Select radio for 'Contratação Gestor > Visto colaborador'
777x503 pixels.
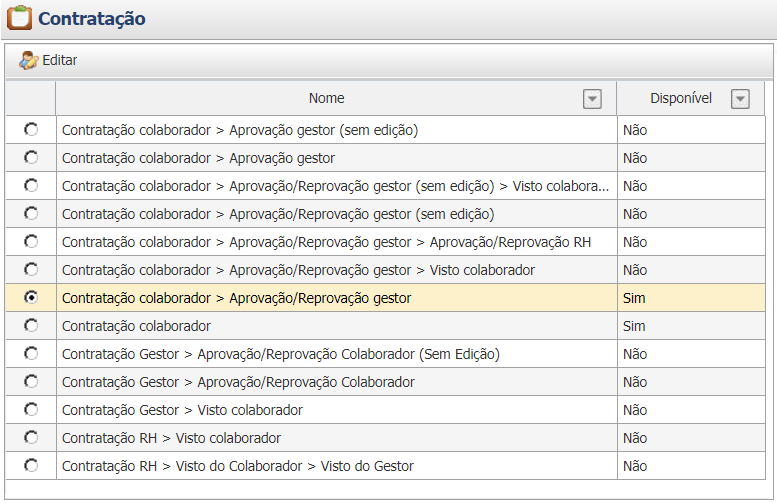point(31,409)
